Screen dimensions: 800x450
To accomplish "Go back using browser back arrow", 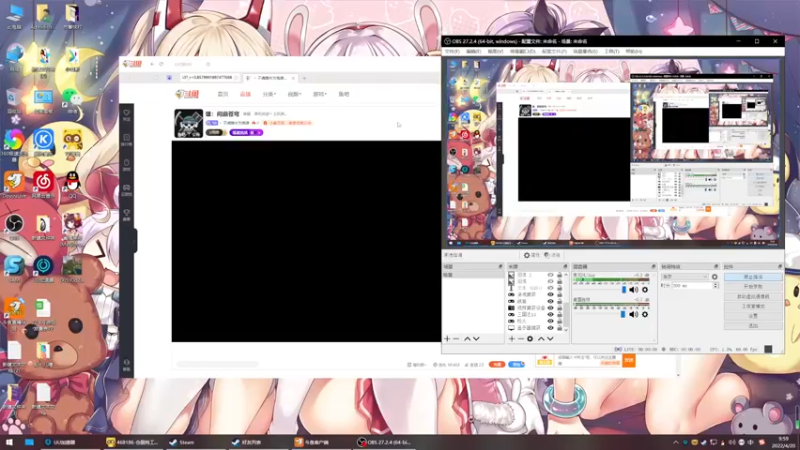I will click(x=152, y=64).
